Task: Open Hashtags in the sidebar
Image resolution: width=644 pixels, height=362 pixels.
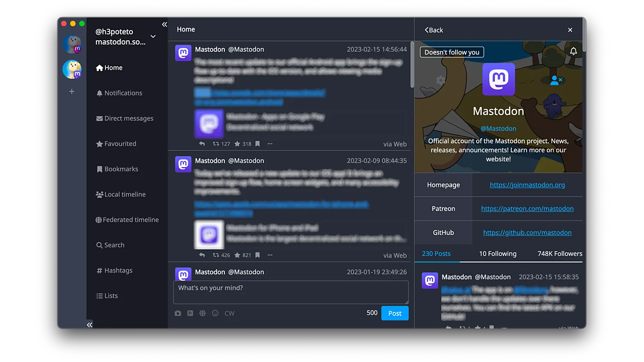Action: [114, 270]
